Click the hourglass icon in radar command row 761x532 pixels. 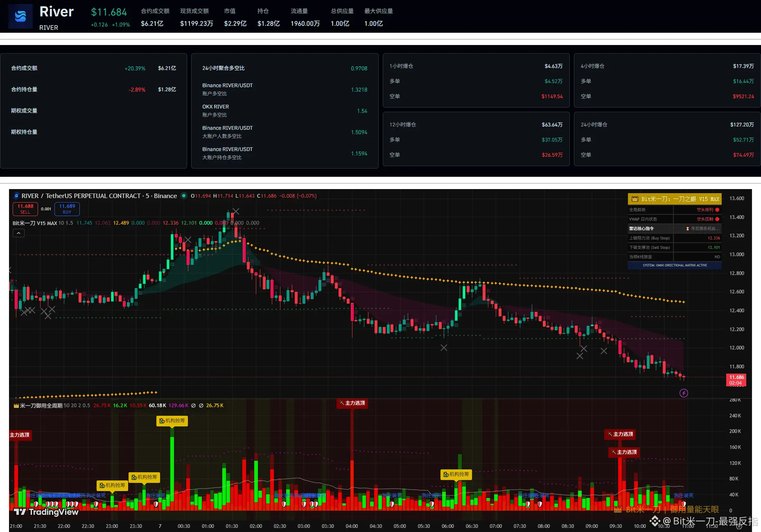coord(687,229)
